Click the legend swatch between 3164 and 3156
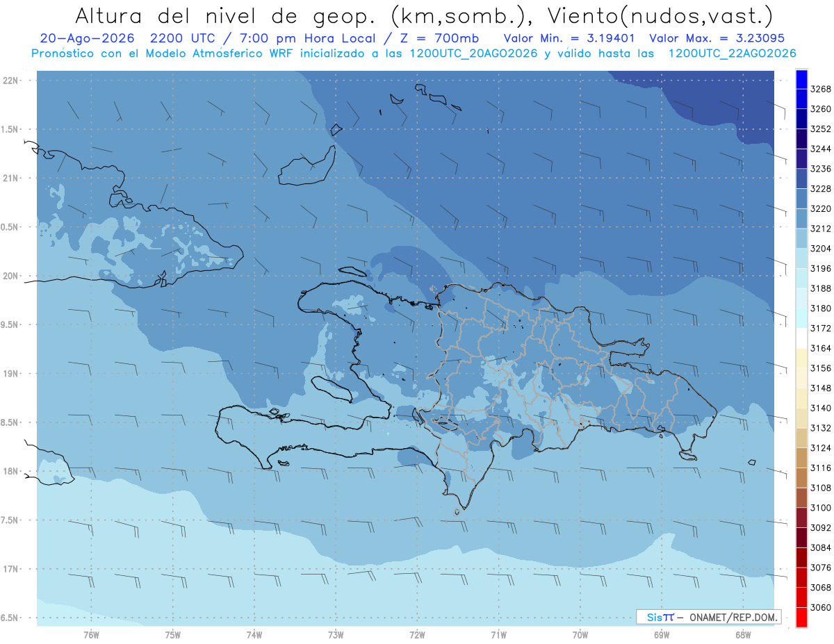 pos(801,358)
